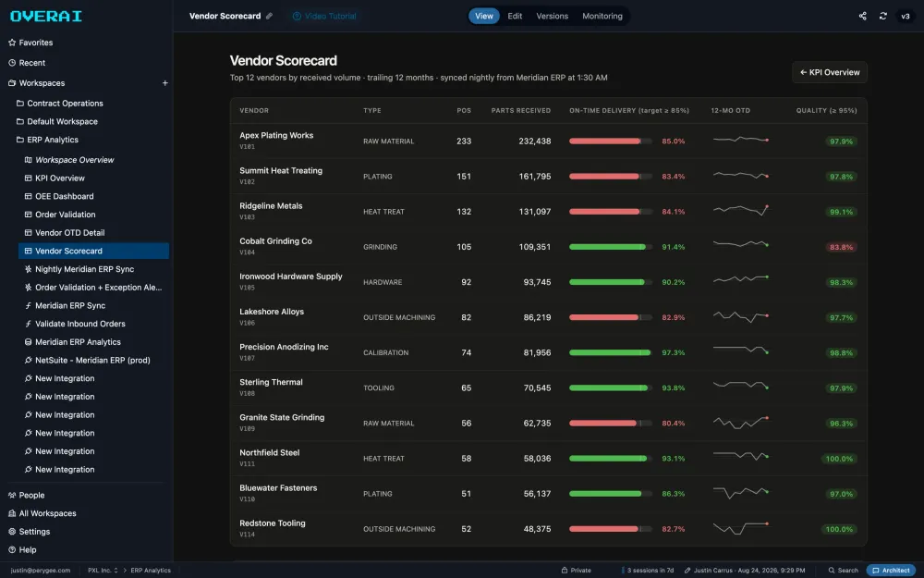Switch to the Edit tab
This screenshot has width=924, height=578.
[515, 16]
